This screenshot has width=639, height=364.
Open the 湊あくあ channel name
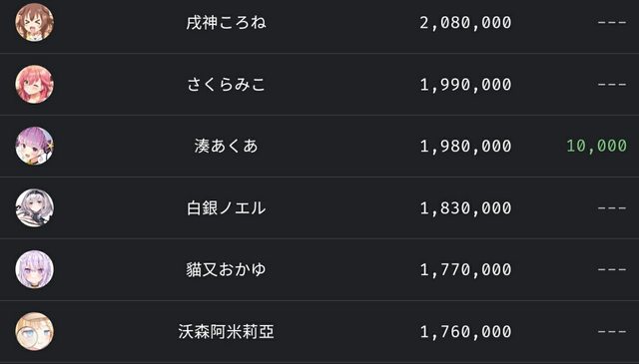tap(227, 146)
